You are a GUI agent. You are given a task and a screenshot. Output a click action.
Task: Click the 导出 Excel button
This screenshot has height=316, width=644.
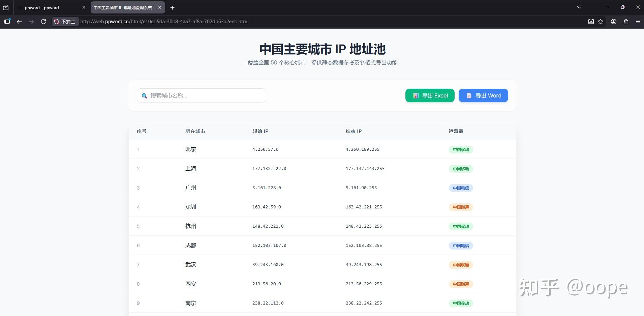click(430, 95)
